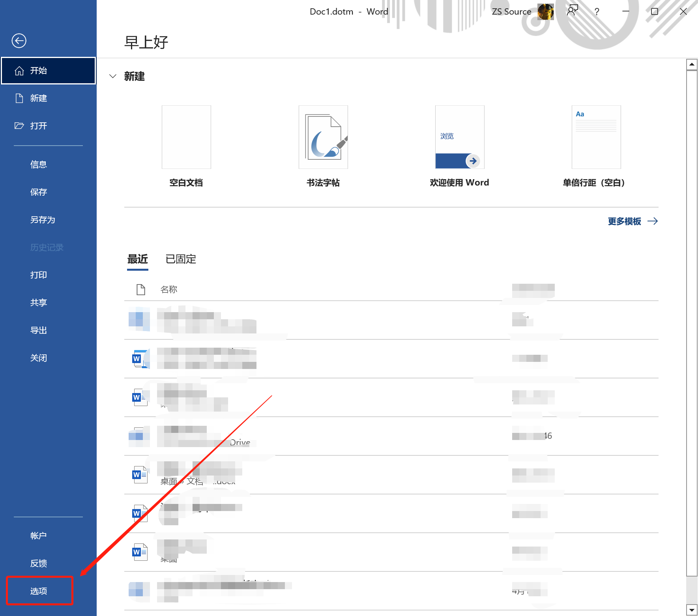Viewport: 698px width, 616px height.
Task: Select 单倍行距（空白）template
Action: [596, 137]
